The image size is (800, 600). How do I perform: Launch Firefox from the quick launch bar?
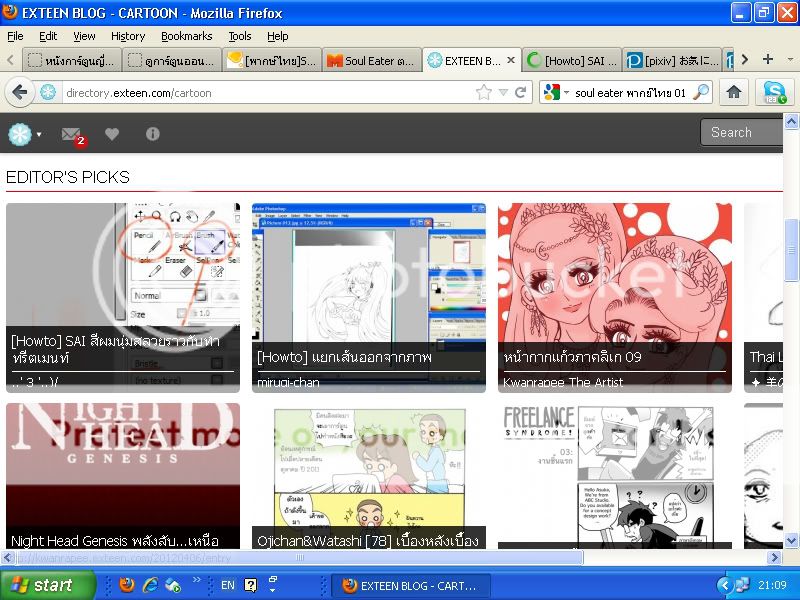click(127, 585)
